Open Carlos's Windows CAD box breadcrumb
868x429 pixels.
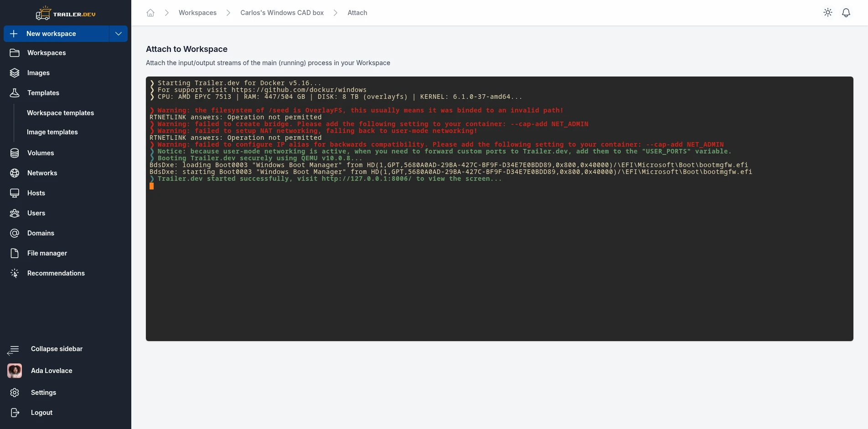pyautogui.click(x=282, y=13)
